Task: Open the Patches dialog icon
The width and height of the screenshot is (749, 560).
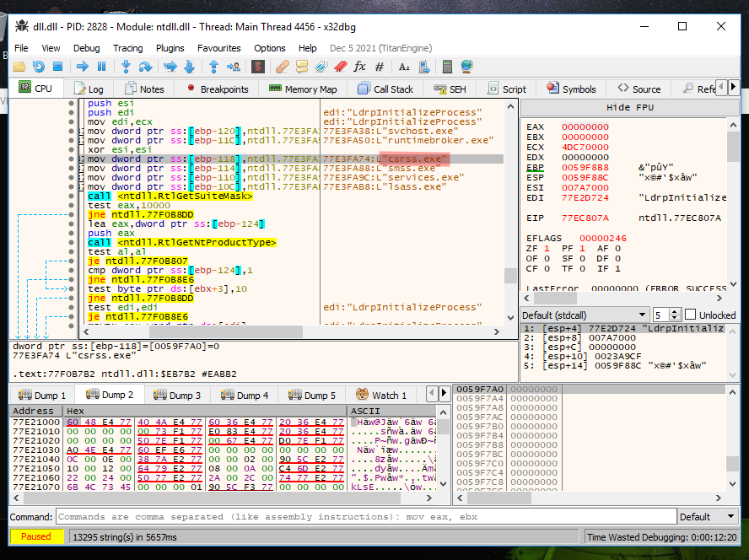Action: pos(283,67)
